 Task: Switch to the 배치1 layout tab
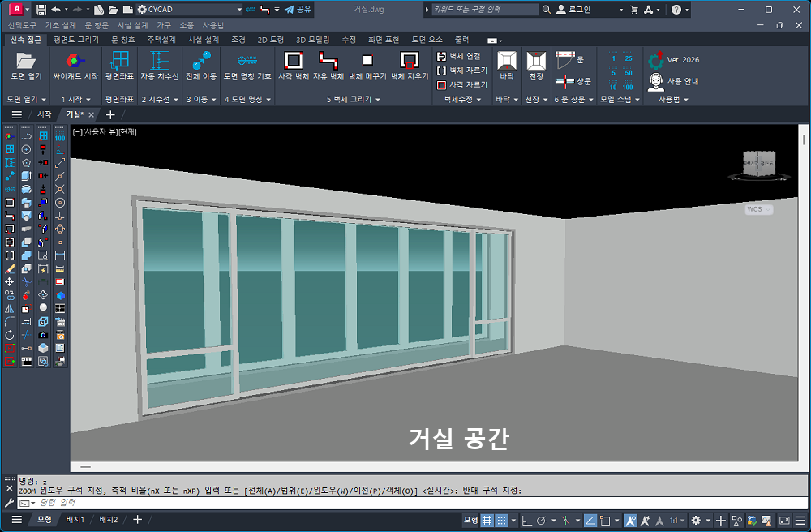(x=75, y=520)
